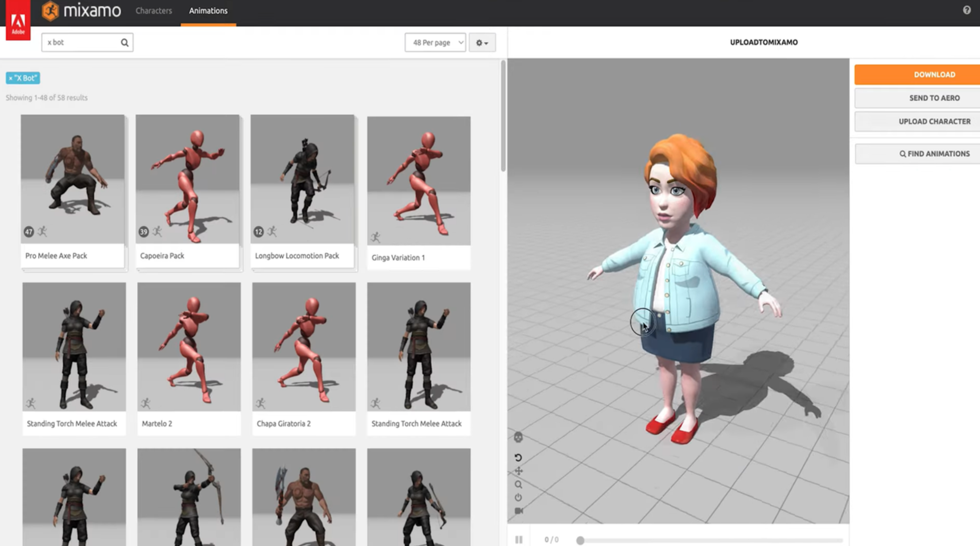Open the Mixamo help icon
The width and height of the screenshot is (980, 546).
(967, 10)
